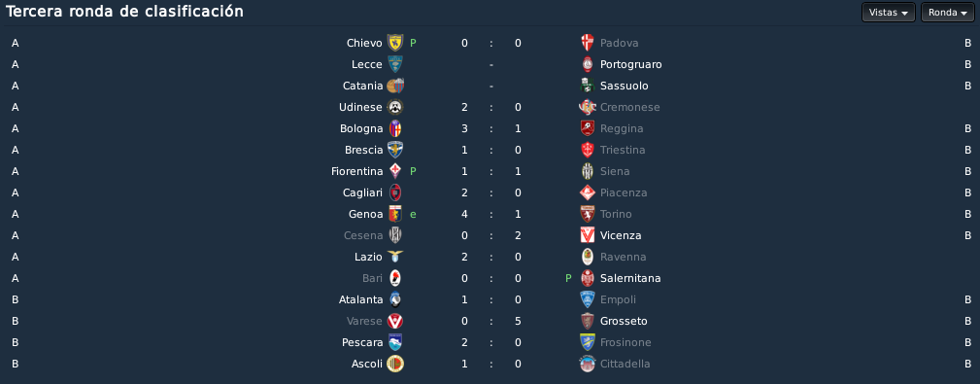Click the Vicenza club crest
Image resolution: width=980 pixels, height=384 pixels.
(587, 235)
